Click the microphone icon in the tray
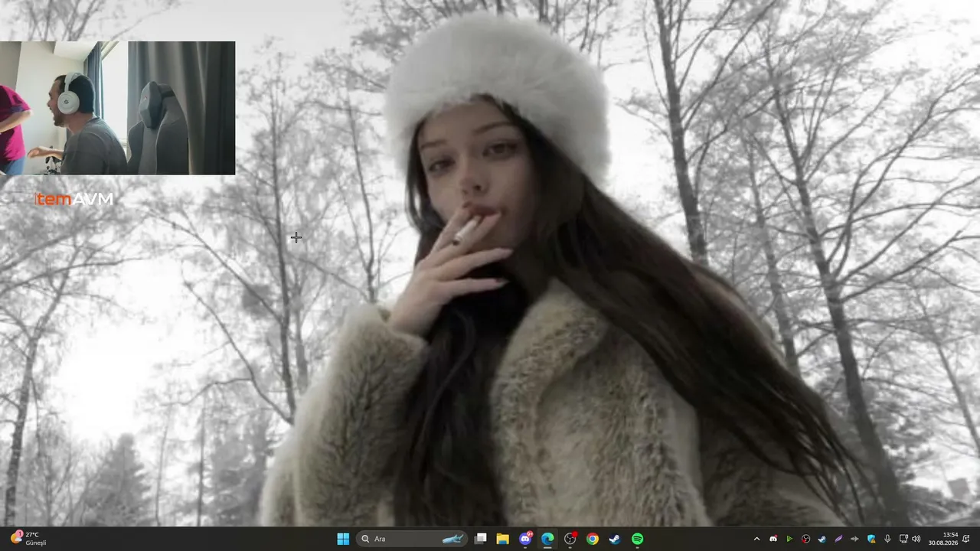Viewport: 980px width, 551px height. (887, 539)
